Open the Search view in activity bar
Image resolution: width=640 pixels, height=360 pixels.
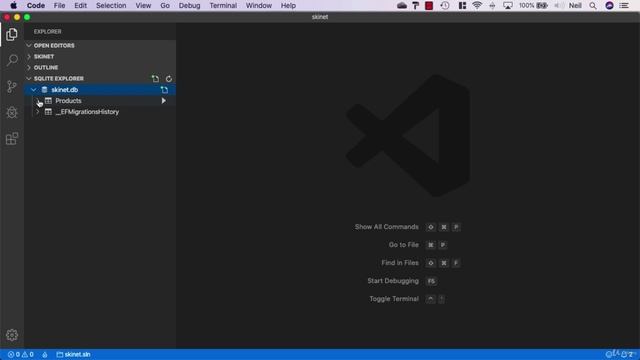click(12, 60)
